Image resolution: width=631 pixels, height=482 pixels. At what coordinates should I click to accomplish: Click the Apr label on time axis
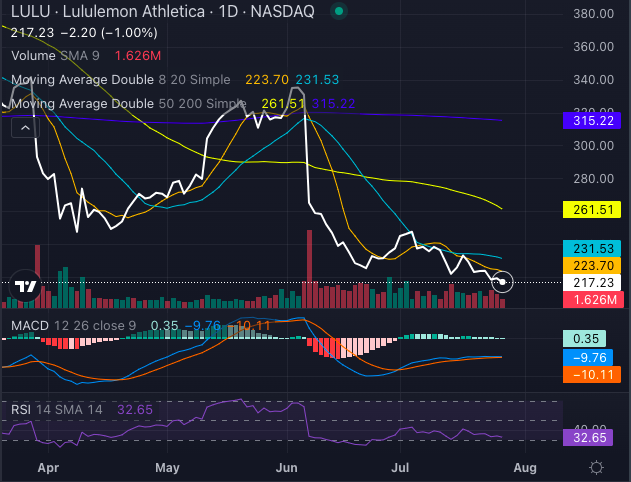(48, 468)
